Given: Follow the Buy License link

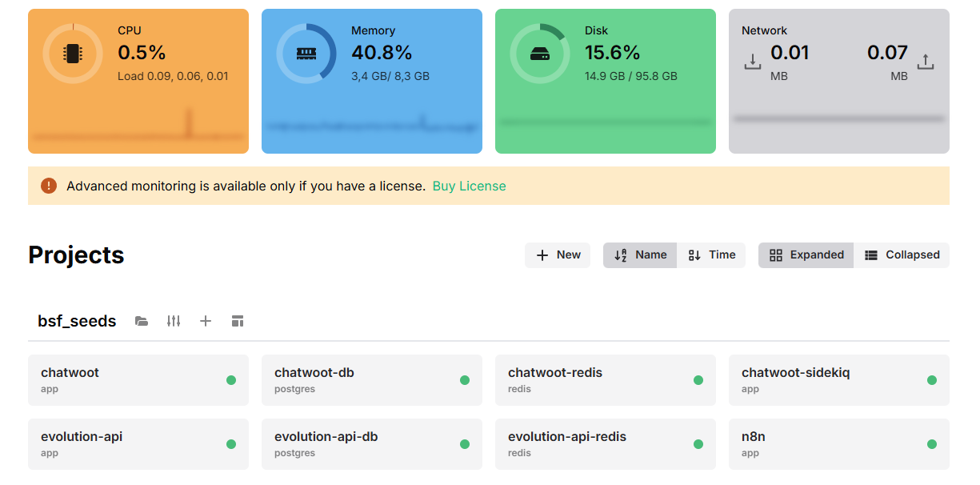Looking at the screenshot, I should [x=469, y=186].
